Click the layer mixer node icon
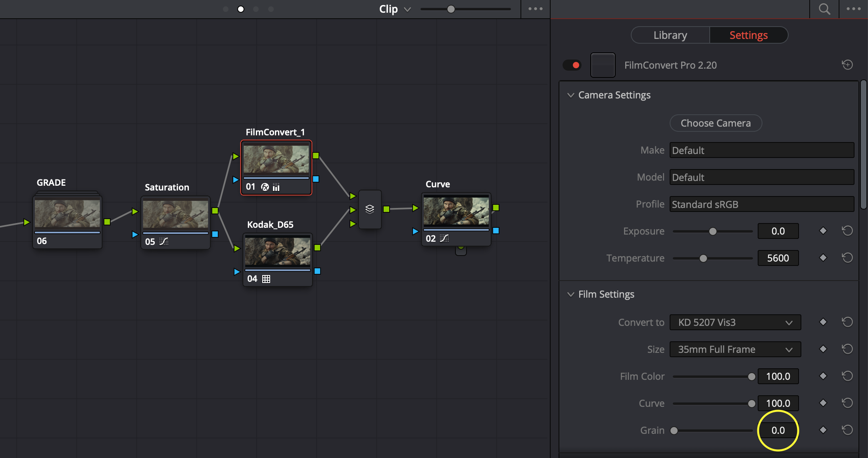Viewport: 868px width, 458px height. pyautogui.click(x=370, y=209)
